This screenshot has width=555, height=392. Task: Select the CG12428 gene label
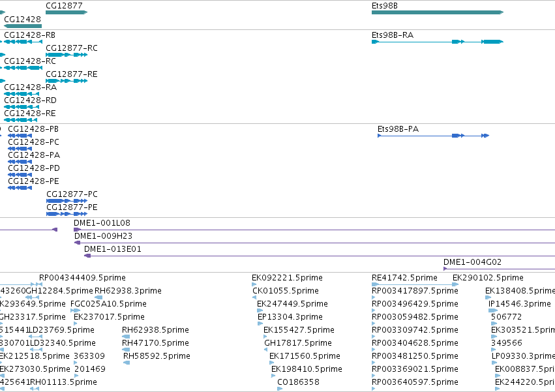[22, 19]
